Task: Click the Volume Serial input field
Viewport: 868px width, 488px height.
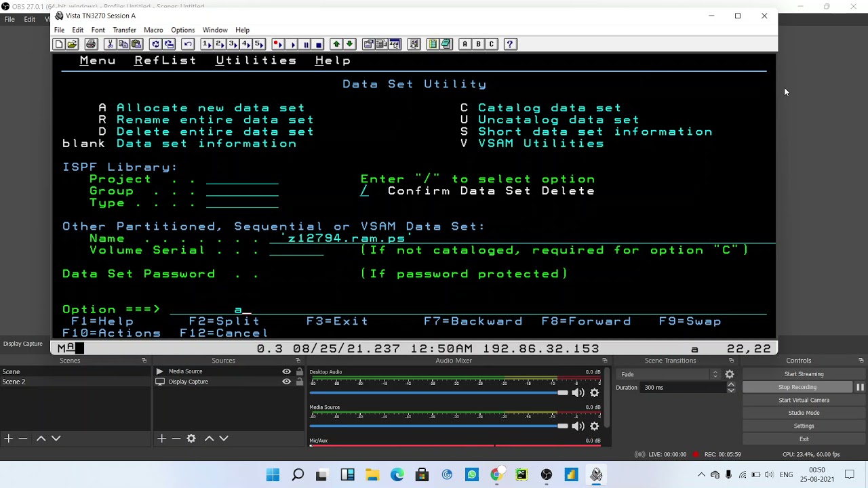Action: (296, 250)
